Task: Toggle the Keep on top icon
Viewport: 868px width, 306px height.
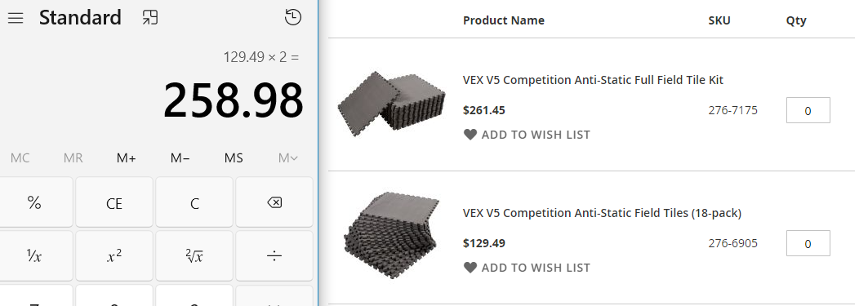Action: (x=149, y=18)
